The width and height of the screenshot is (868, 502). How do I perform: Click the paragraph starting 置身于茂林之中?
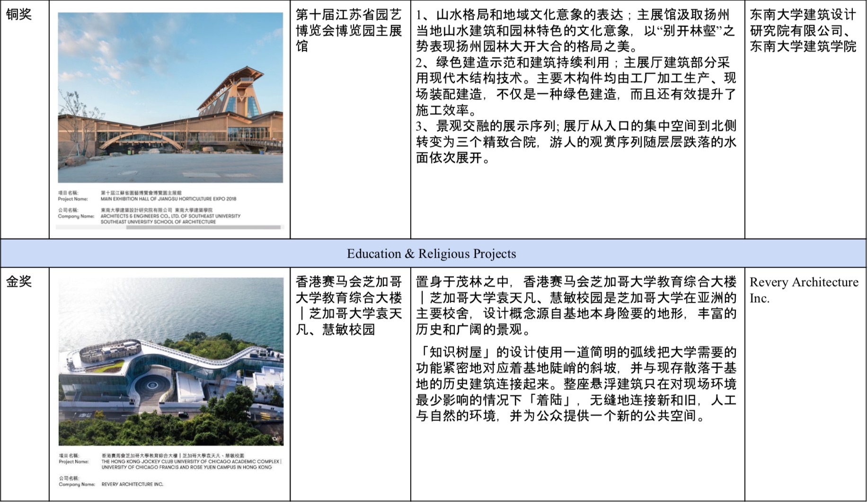(x=576, y=305)
